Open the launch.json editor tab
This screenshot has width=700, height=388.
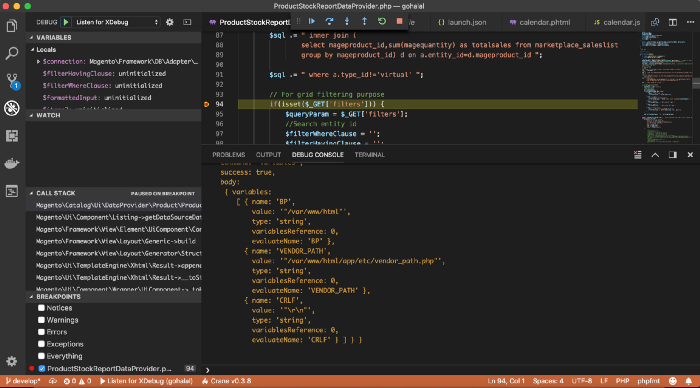click(462, 22)
